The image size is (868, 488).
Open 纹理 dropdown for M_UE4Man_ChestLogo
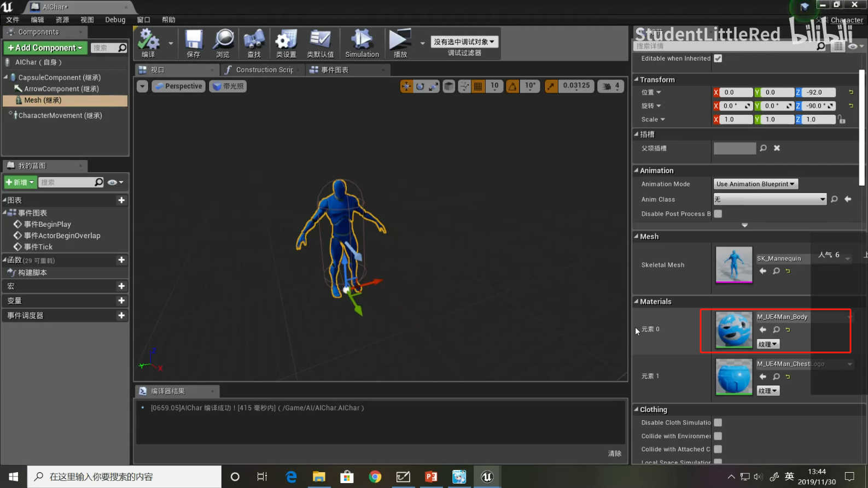pyautogui.click(x=768, y=391)
